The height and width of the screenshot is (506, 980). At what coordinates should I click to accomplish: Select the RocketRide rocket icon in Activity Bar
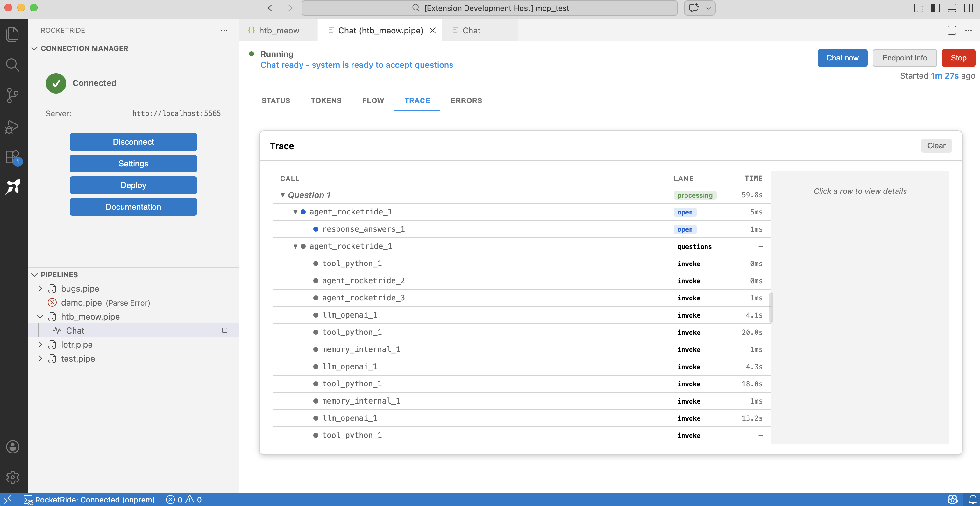click(12, 187)
